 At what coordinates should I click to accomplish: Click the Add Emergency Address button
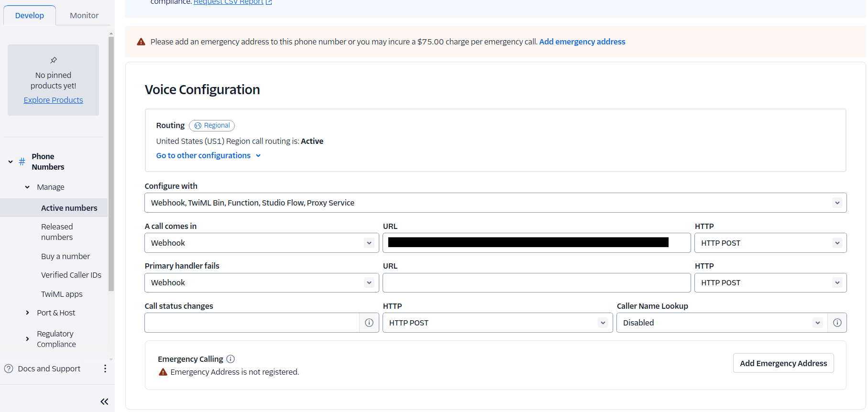point(783,363)
